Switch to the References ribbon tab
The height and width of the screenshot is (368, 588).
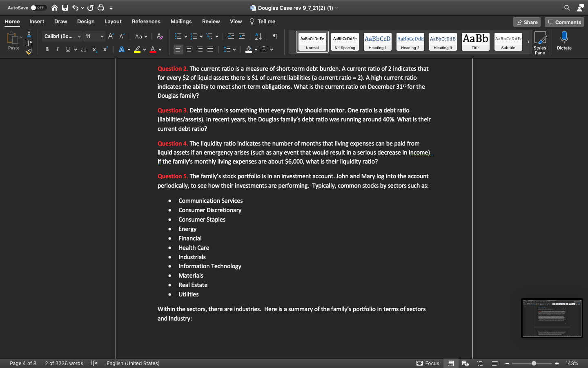pyautogui.click(x=146, y=21)
